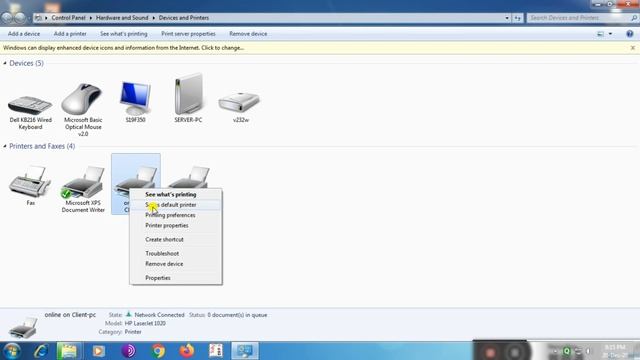Open the address bar history dropdown
The image size is (640, 360).
pyautogui.click(x=507, y=18)
